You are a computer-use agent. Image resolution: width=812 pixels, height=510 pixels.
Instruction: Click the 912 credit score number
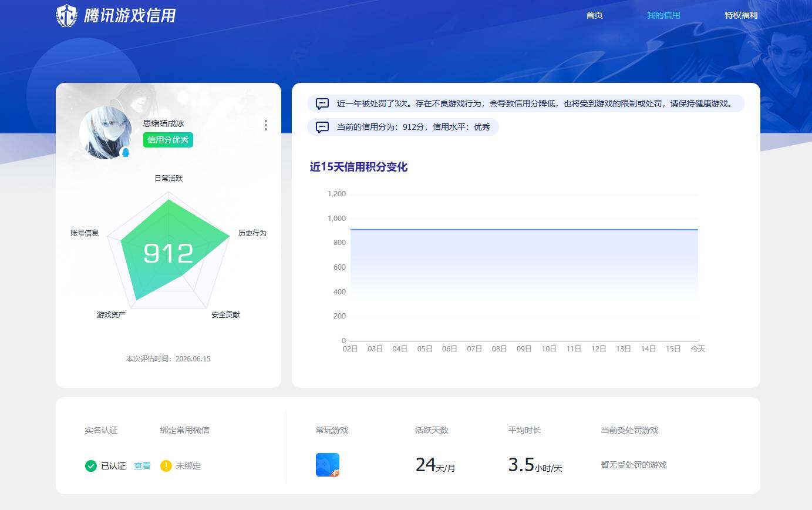click(169, 253)
